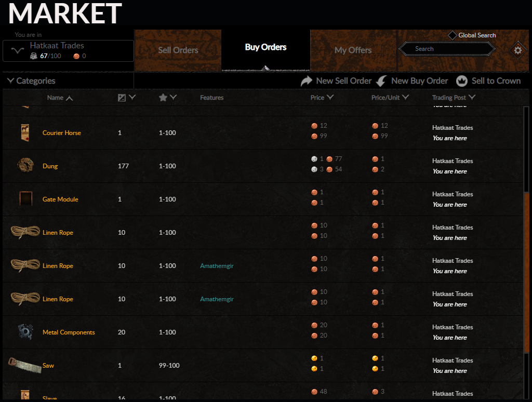
Task: Click the Features column header
Action: pyautogui.click(x=212, y=98)
